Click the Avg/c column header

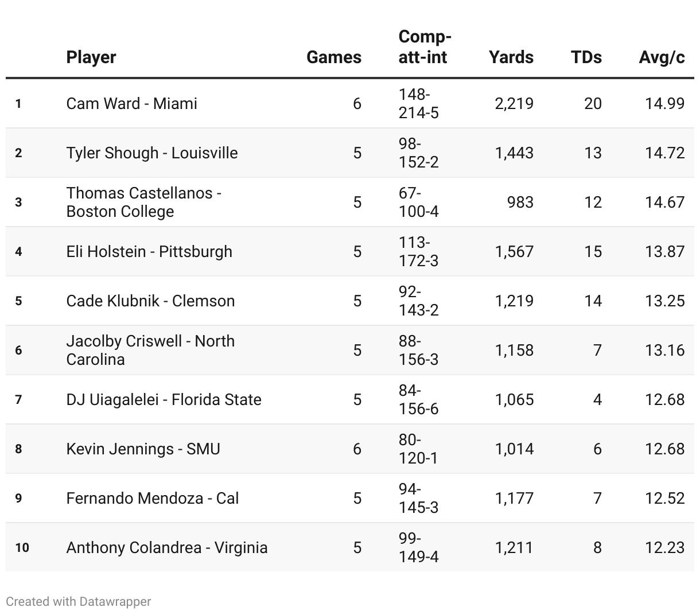[x=662, y=57]
